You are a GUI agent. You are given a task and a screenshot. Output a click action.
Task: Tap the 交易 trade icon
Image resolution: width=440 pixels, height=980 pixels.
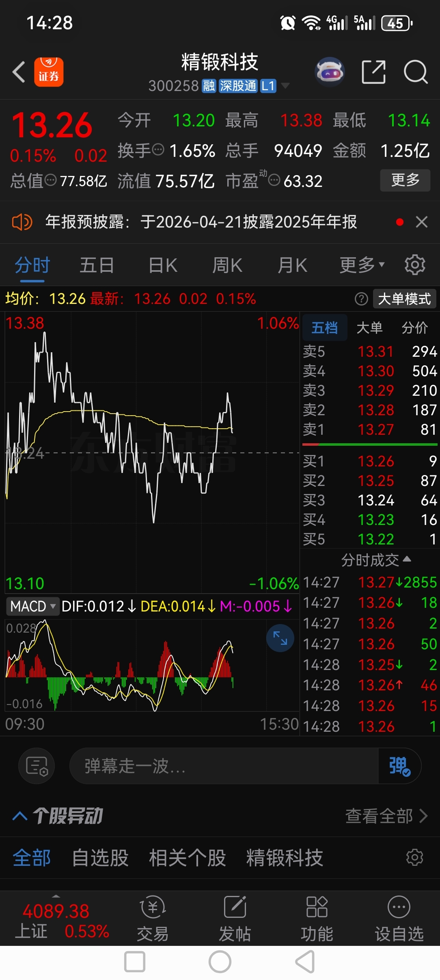click(153, 919)
